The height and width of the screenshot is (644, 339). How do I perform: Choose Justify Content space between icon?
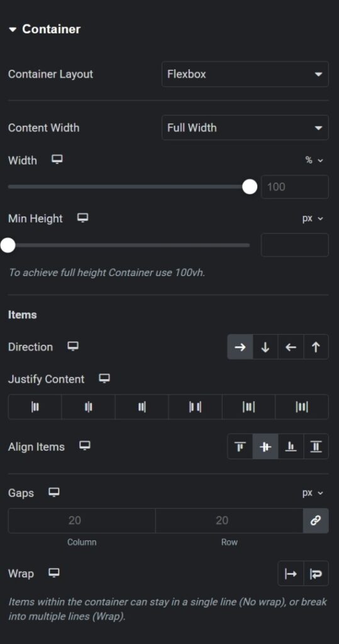click(195, 407)
